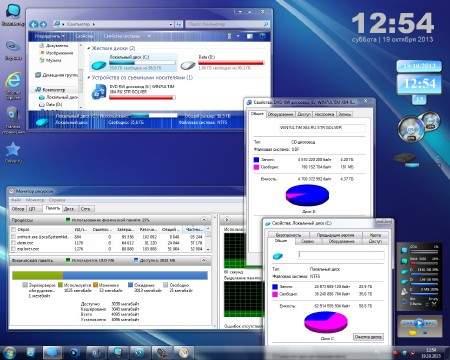The image size is (450, 360).
Task: Open the File menu in Resource Monitor
Action: coord(16,200)
